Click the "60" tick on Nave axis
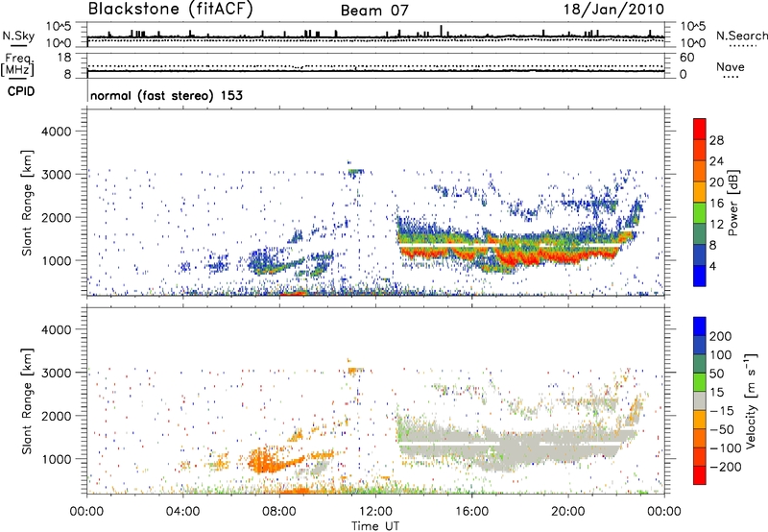Viewport: 768px width, 532px height. tap(686, 58)
